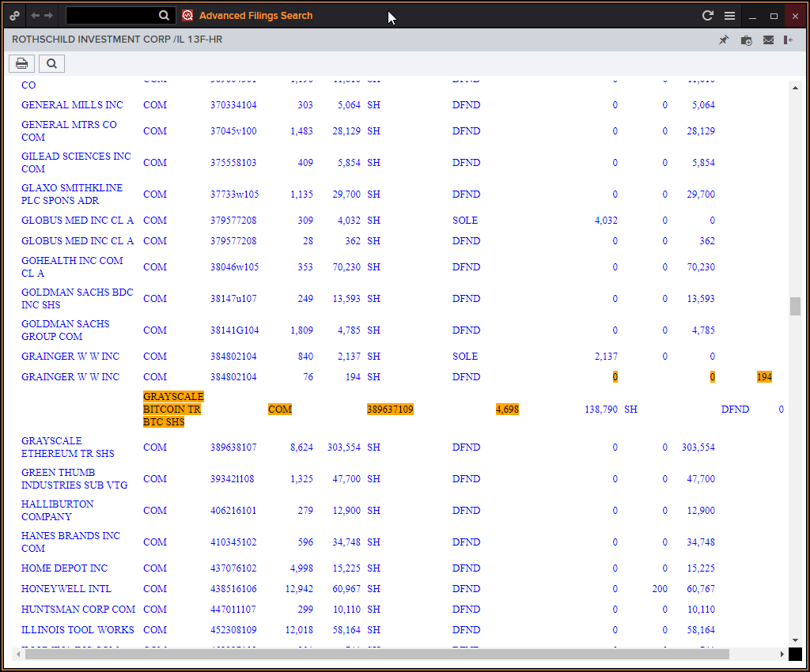This screenshot has width=810, height=672.
Task: Click highlighted COM in Grayscale Bitcoin row
Action: click(x=280, y=410)
